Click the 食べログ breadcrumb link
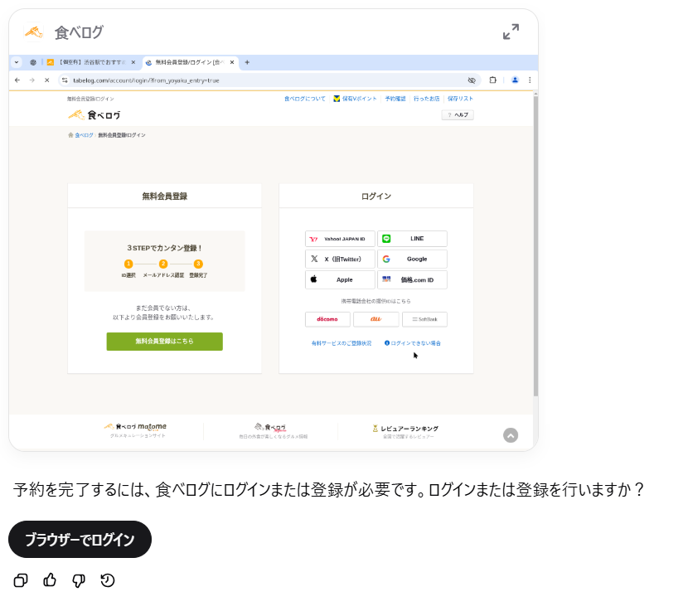Image resolution: width=683 pixels, height=616 pixels. pos(84,135)
